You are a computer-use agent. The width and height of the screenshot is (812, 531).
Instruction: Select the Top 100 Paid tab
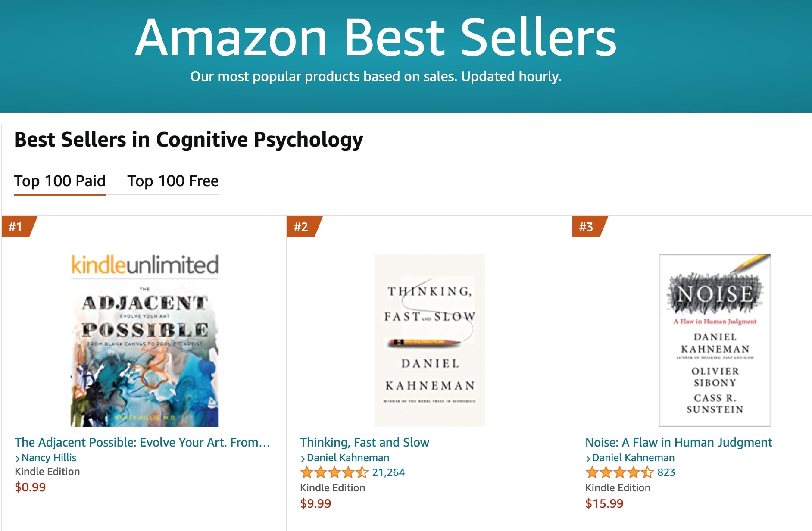(x=60, y=181)
